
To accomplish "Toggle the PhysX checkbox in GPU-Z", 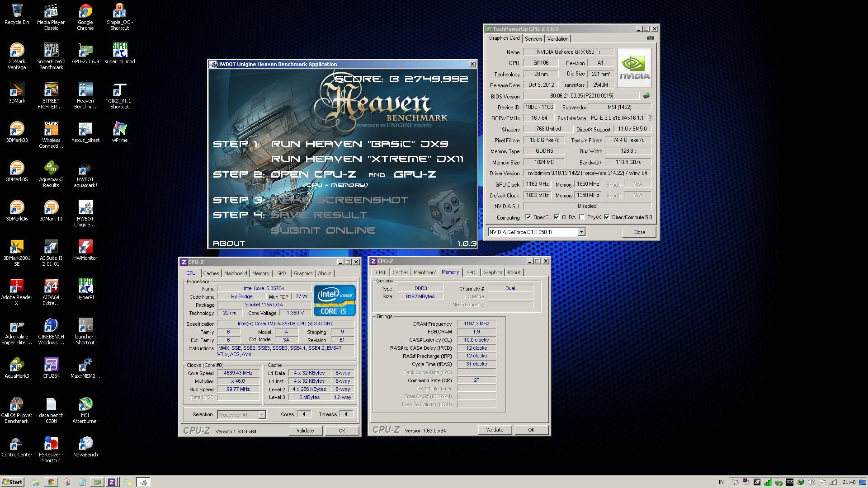I will point(582,217).
